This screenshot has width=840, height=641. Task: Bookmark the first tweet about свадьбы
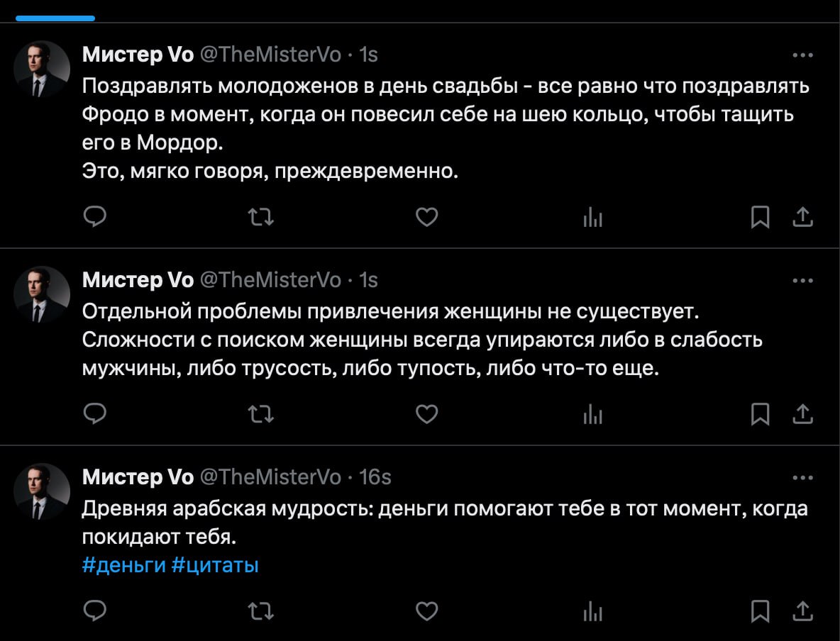[x=760, y=218]
